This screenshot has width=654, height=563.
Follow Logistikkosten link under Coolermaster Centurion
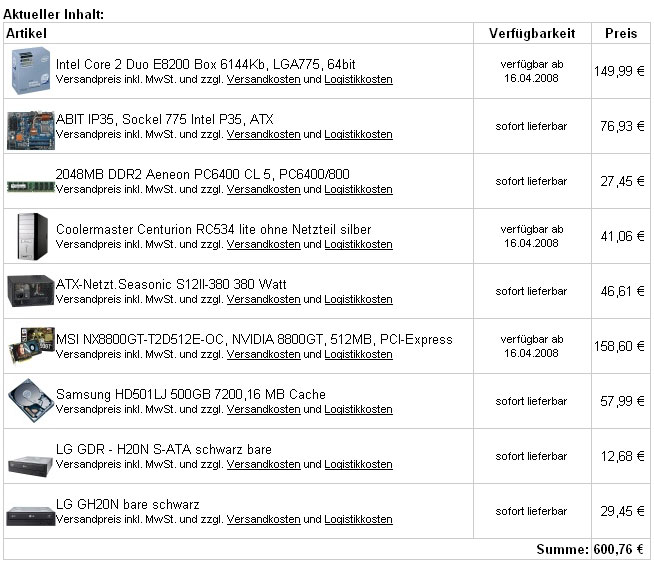[358, 244]
